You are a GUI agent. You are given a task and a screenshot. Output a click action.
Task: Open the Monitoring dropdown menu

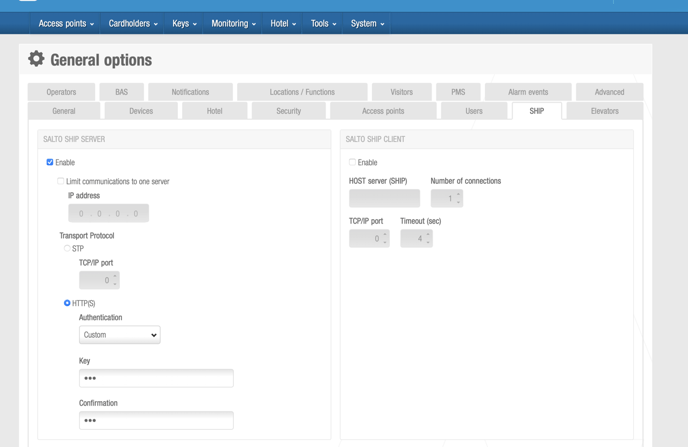pyautogui.click(x=233, y=23)
